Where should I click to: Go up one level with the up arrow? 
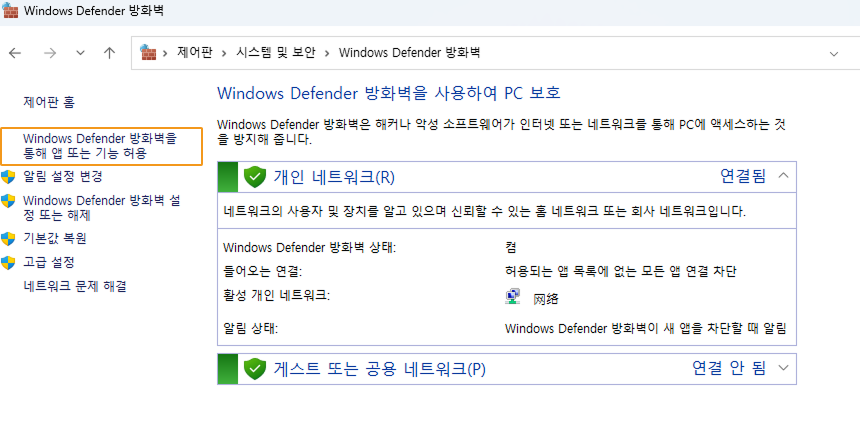[x=110, y=53]
